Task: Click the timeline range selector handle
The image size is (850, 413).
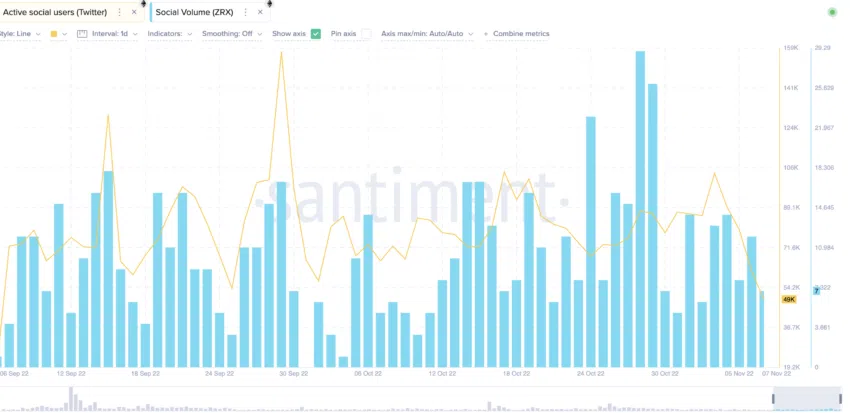Action: (774, 399)
